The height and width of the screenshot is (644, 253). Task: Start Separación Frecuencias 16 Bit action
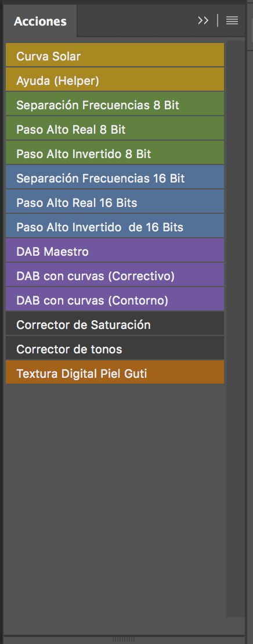pyautogui.click(x=115, y=177)
